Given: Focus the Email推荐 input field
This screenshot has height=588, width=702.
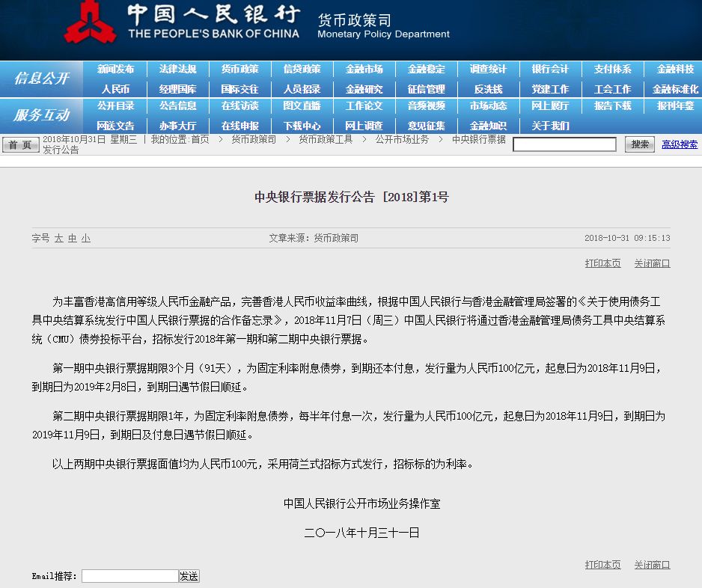Looking at the screenshot, I should tap(130, 576).
